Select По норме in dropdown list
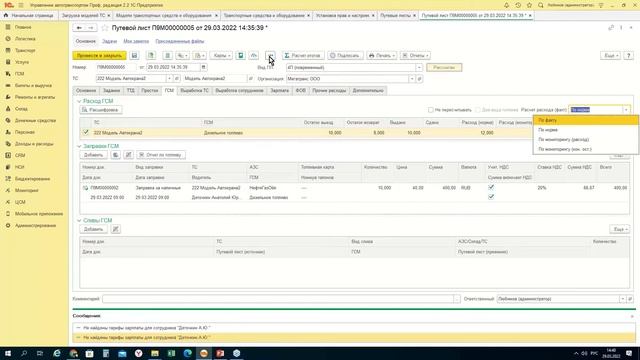Viewport: 640px width, 360px height. pyautogui.click(x=586, y=130)
